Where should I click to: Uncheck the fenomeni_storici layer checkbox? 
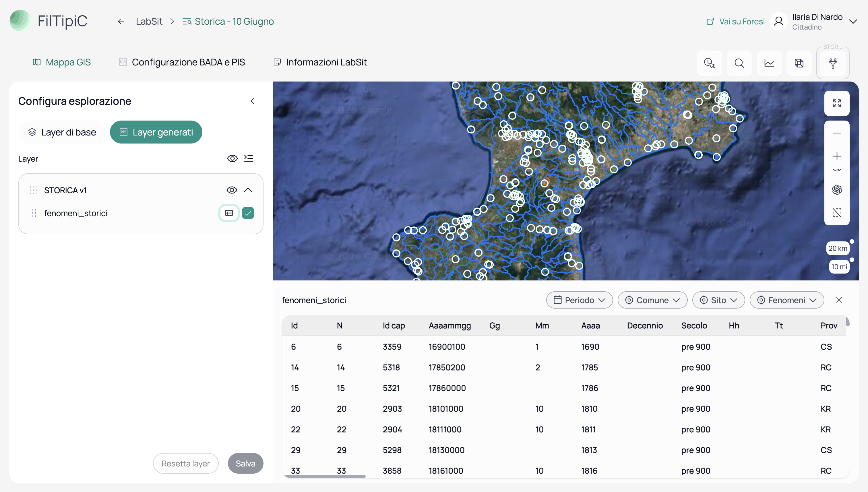click(x=248, y=213)
